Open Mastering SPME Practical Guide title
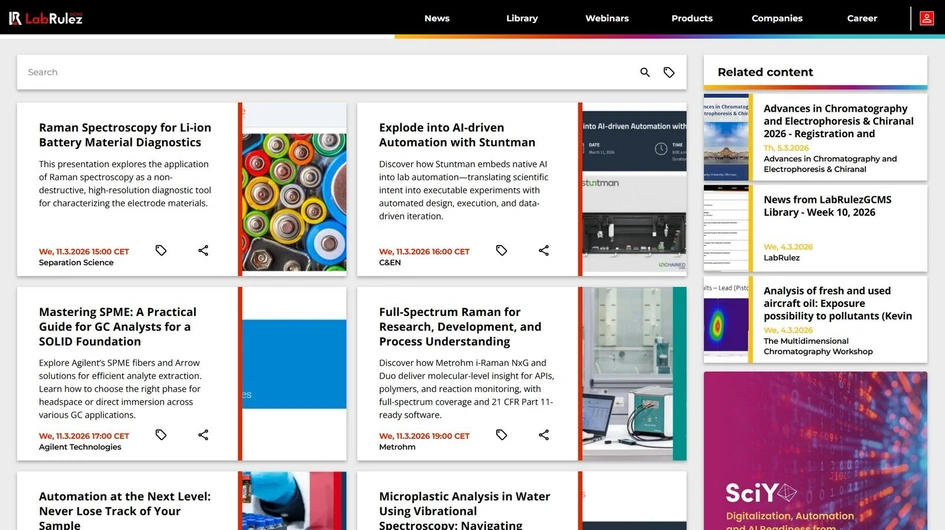945x530 pixels. (118, 327)
